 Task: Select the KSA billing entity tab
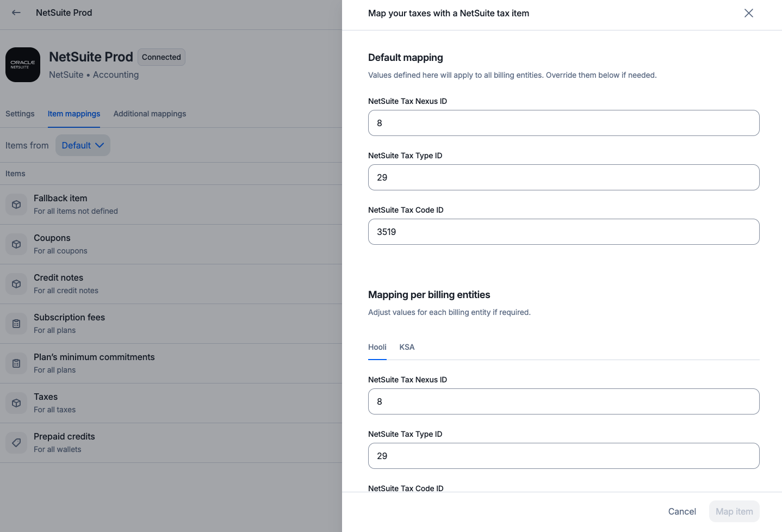coord(407,347)
